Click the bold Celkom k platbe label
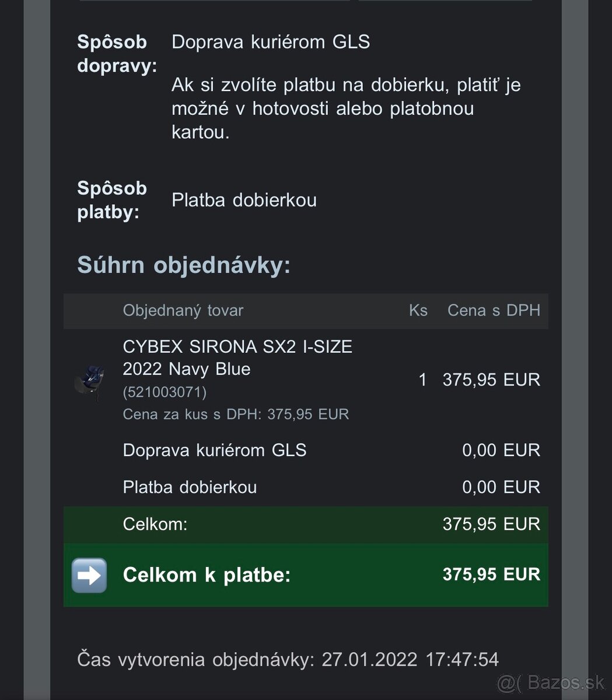The width and height of the screenshot is (612, 700). click(207, 575)
